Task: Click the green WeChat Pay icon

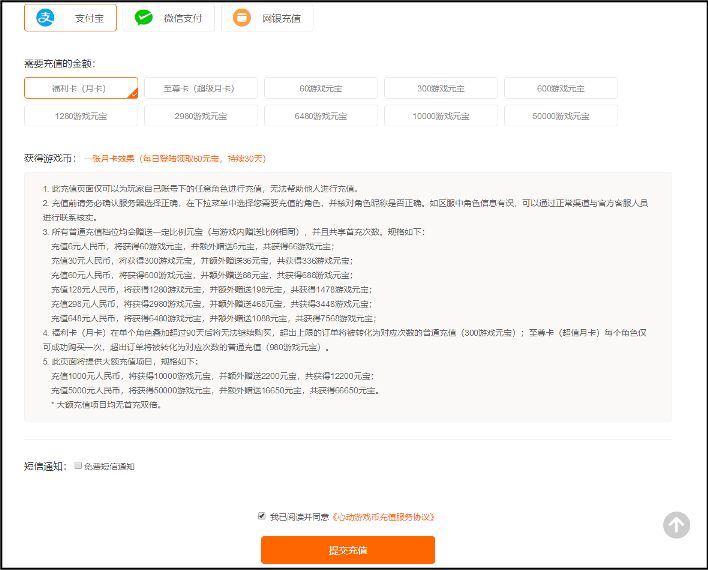Action: (144, 18)
